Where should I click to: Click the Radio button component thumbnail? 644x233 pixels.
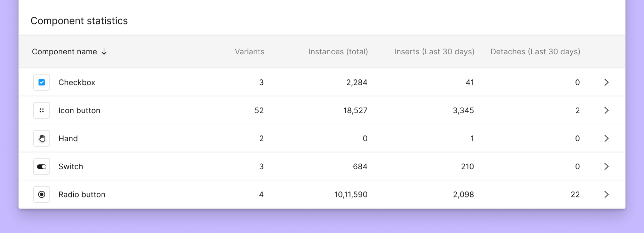pos(42,194)
